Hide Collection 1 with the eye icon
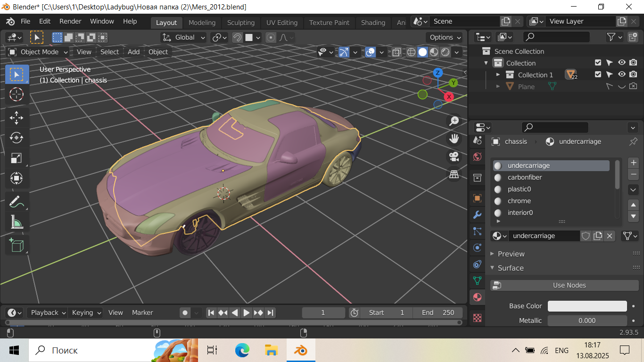The width and height of the screenshot is (644, 362). tap(622, 74)
